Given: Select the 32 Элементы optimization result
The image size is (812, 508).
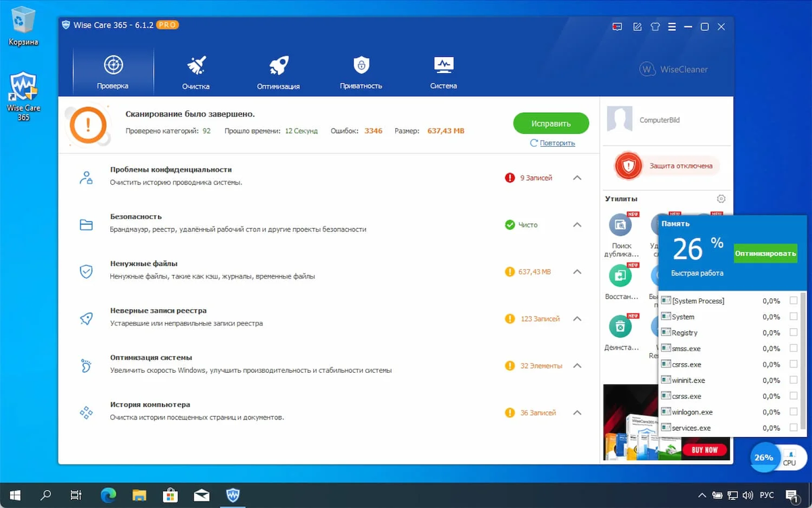Looking at the screenshot, I should pos(534,365).
